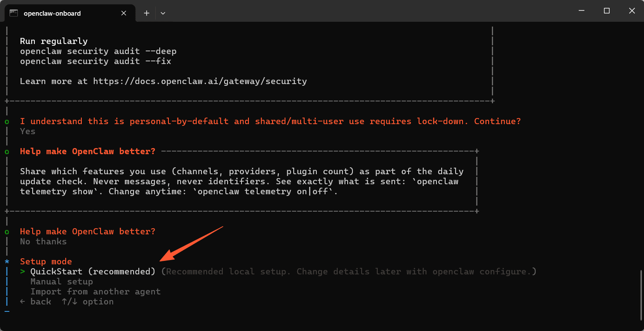
Task: Click the terminal icon on the openclaw-onboard tab
Action: point(14,13)
